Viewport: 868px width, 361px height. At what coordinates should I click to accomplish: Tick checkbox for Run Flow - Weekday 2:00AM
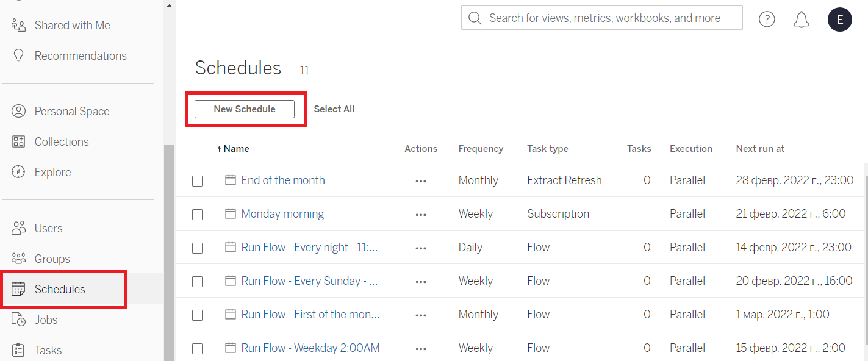pyautogui.click(x=197, y=349)
